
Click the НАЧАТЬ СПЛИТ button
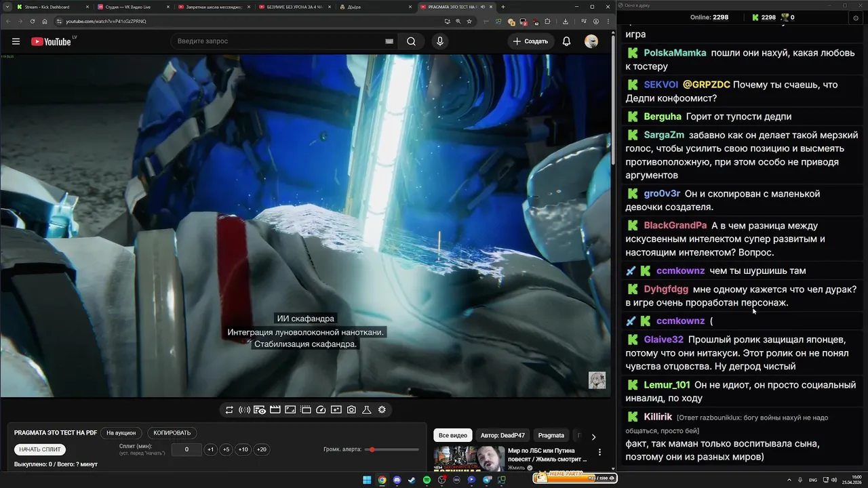click(40, 449)
